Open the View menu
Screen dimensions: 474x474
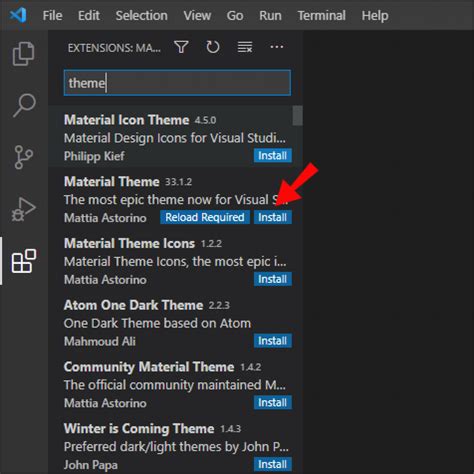(197, 15)
